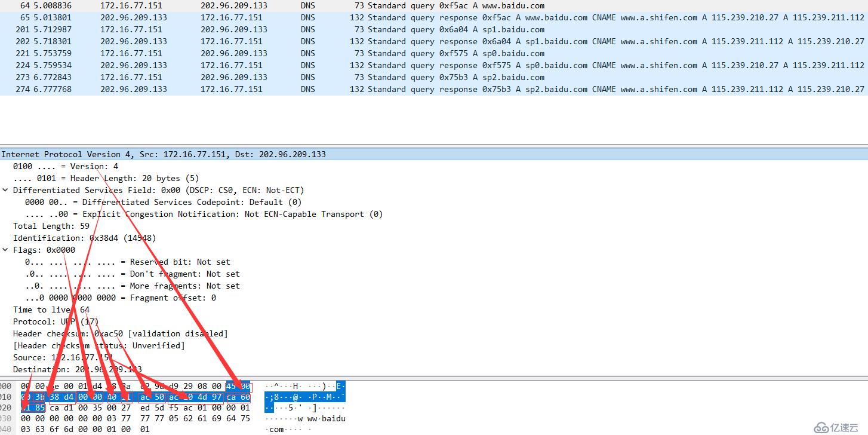The height and width of the screenshot is (435, 868).
Task: Collapse the Flags: 0x0000 tree node
Action: coord(5,250)
